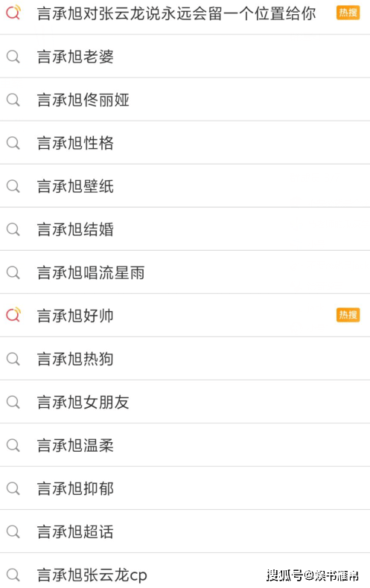Viewport: 370px width, 588px height.
Task: Tap the magnifier icon beside 言承旭老婆
Action: point(13,57)
